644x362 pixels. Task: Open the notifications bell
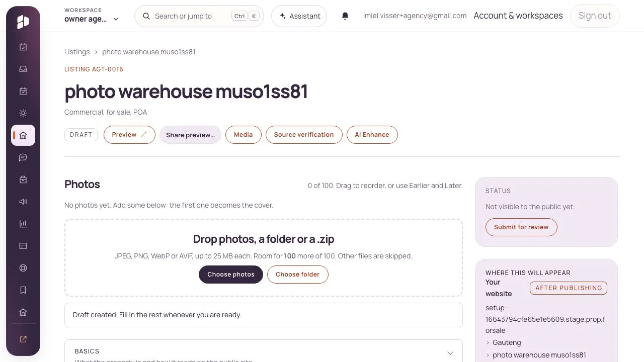coord(345,16)
